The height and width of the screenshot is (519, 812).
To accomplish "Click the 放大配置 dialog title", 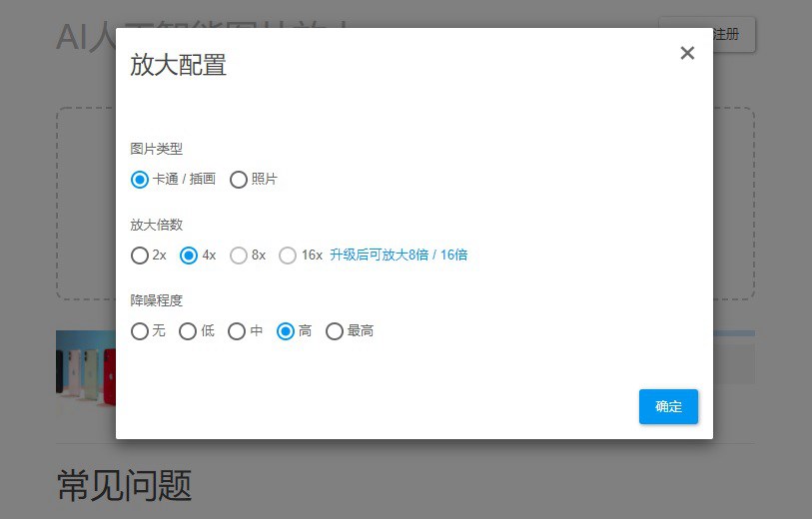I will [178, 65].
